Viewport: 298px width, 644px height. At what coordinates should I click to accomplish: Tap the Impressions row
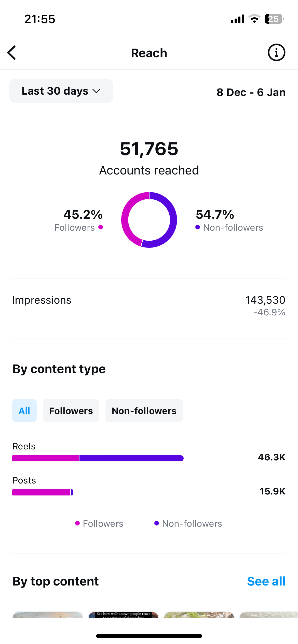[x=149, y=305]
